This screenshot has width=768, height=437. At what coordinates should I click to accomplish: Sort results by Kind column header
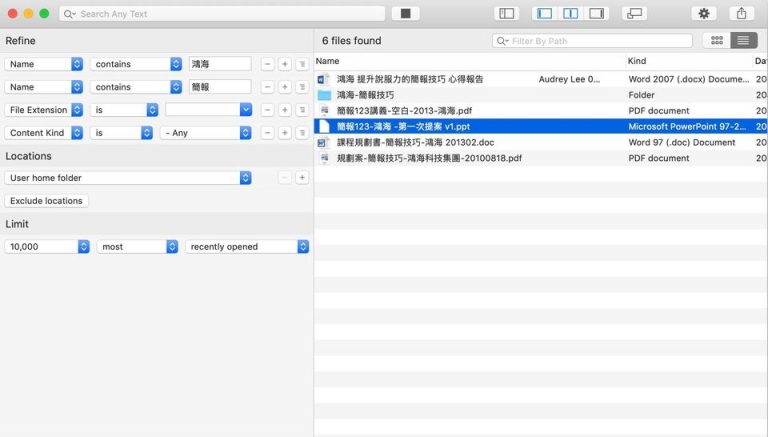click(637, 61)
